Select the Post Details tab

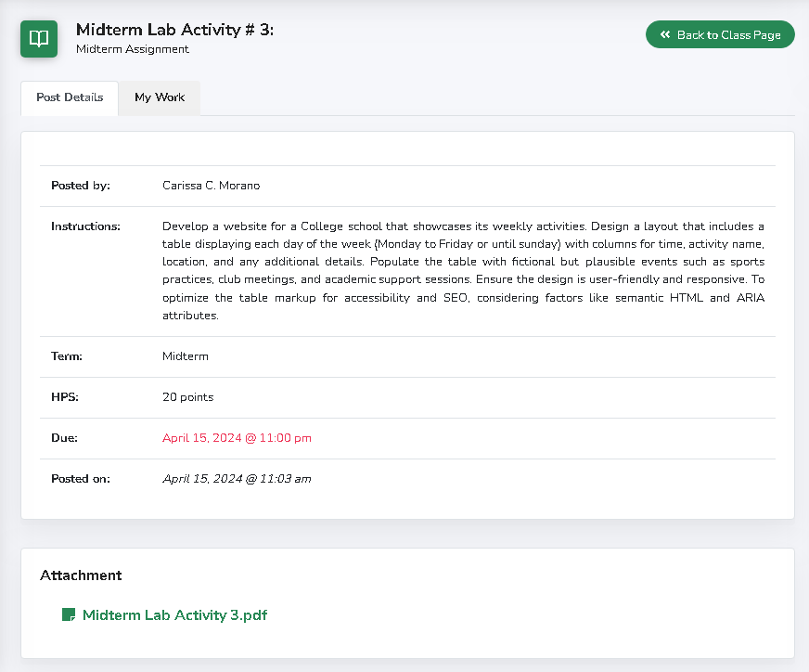(x=70, y=97)
